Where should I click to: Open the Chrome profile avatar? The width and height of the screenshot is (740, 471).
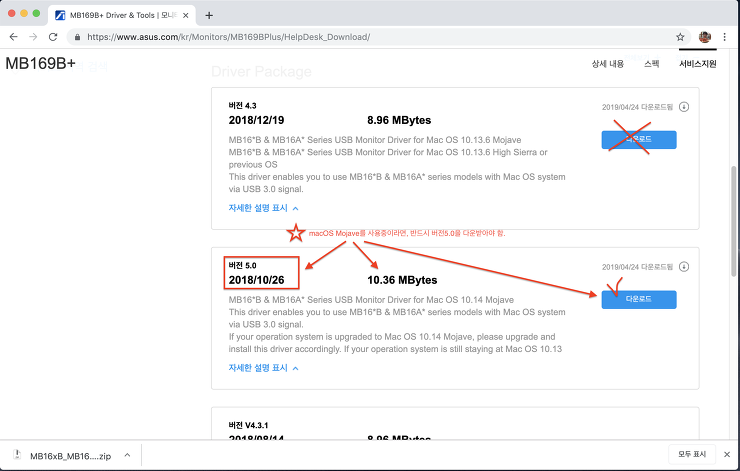pos(705,37)
